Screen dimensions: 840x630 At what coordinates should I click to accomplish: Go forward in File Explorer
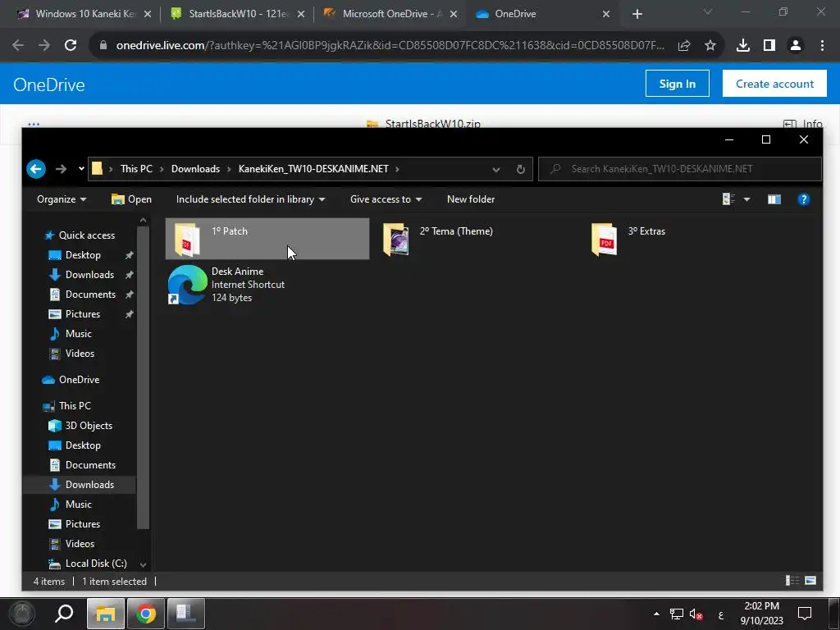(x=61, y=169)
